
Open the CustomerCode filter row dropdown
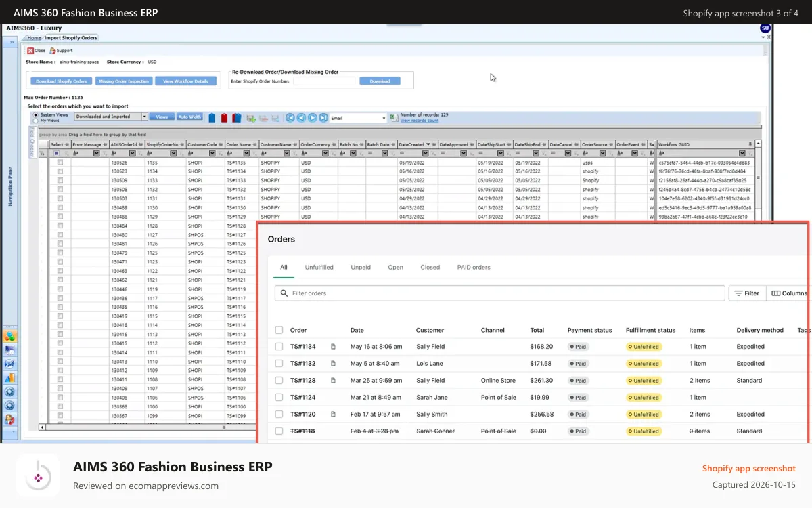(212, 153)
